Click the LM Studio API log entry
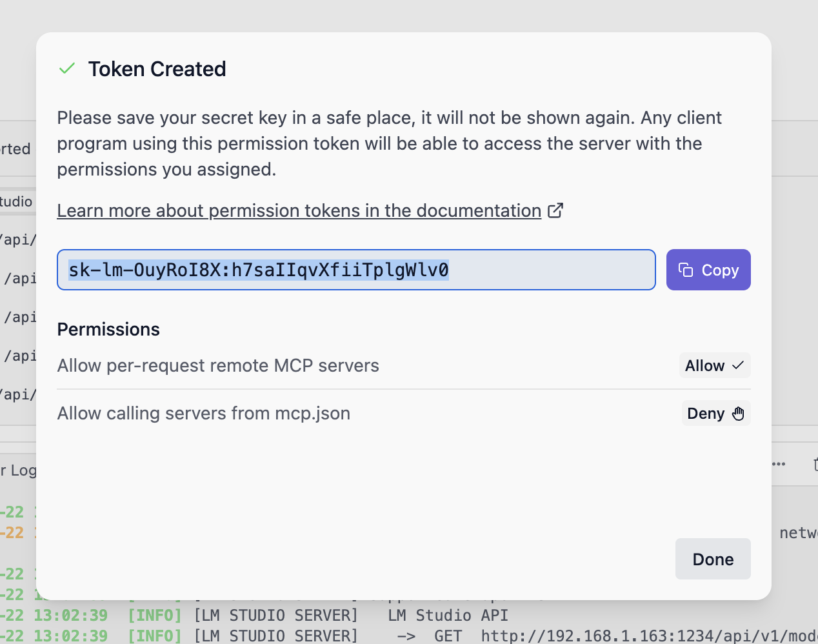Screen dimensions: 818x644 (x=448, y=615)
